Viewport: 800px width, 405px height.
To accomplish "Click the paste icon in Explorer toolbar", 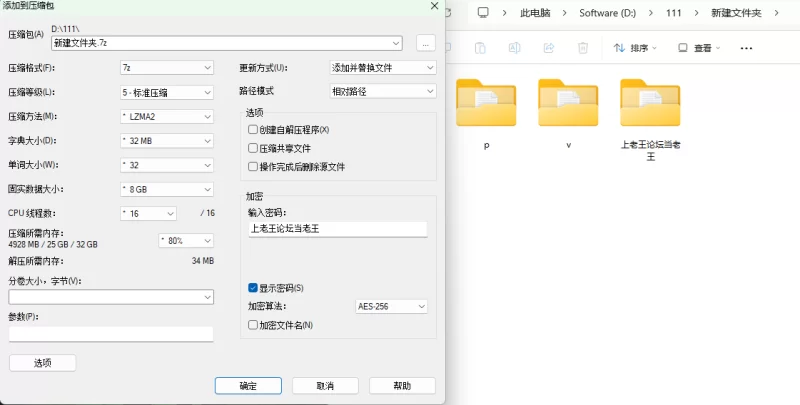I will 480,48.
